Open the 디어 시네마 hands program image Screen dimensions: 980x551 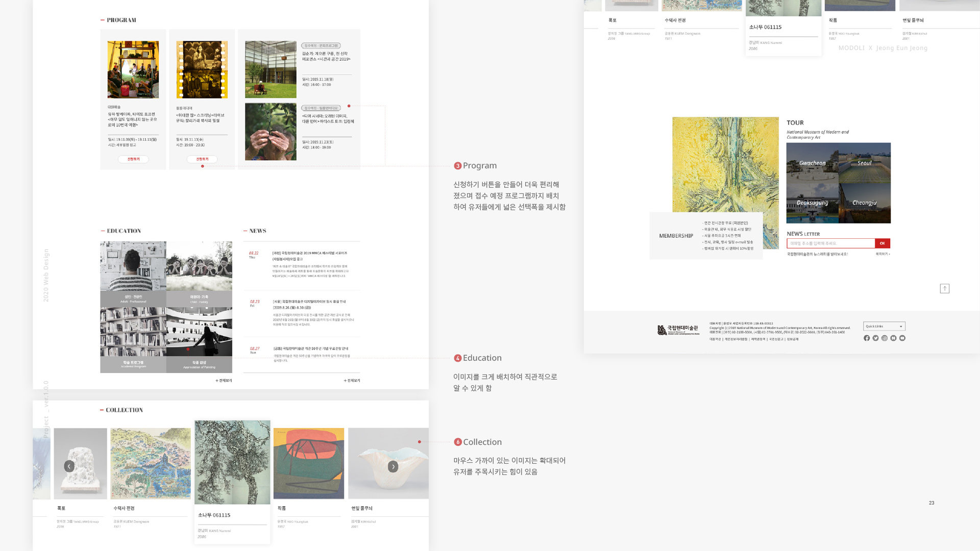point(271,132)
